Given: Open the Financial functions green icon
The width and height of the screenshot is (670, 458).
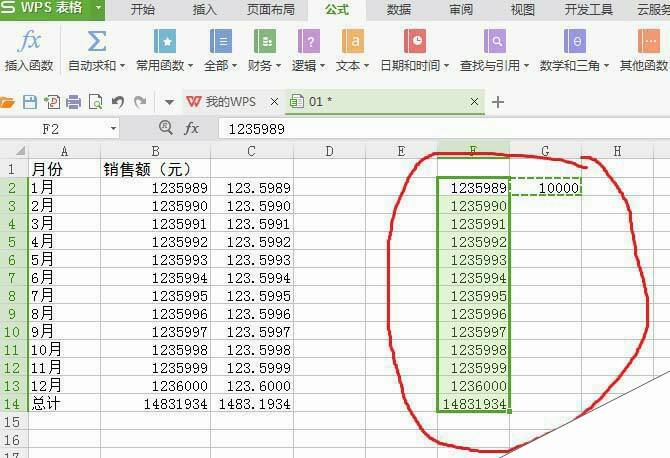Looking at the screenshot, I should 264,41.
